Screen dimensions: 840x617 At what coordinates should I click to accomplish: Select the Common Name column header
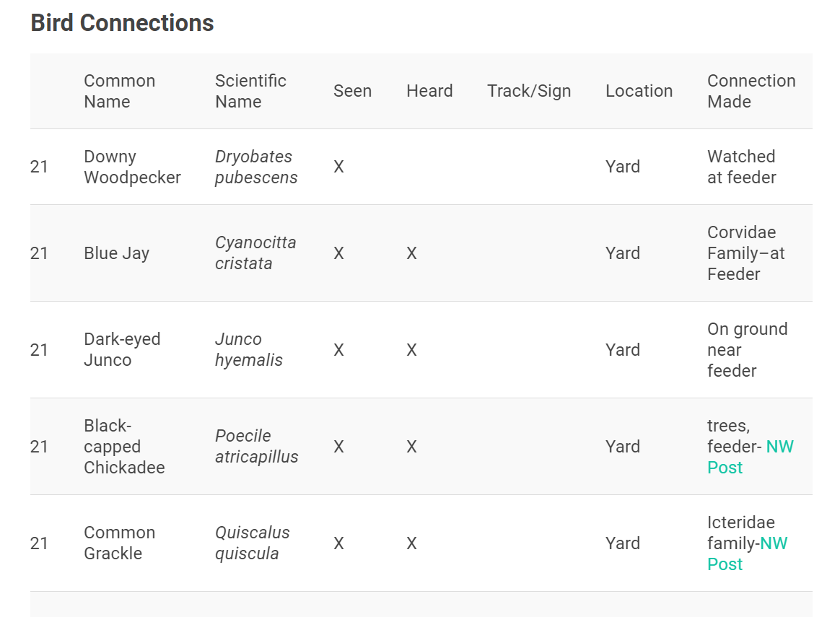119,91
